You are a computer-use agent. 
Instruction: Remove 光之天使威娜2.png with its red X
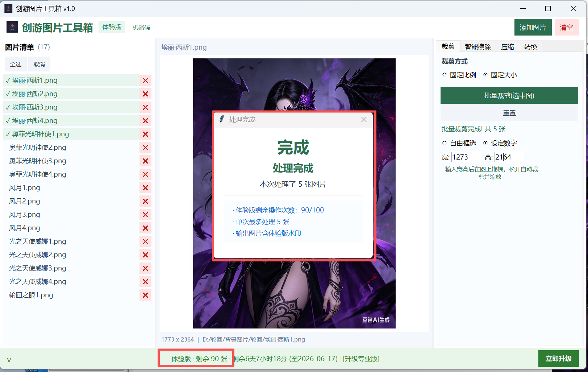(x=145, y=255)
